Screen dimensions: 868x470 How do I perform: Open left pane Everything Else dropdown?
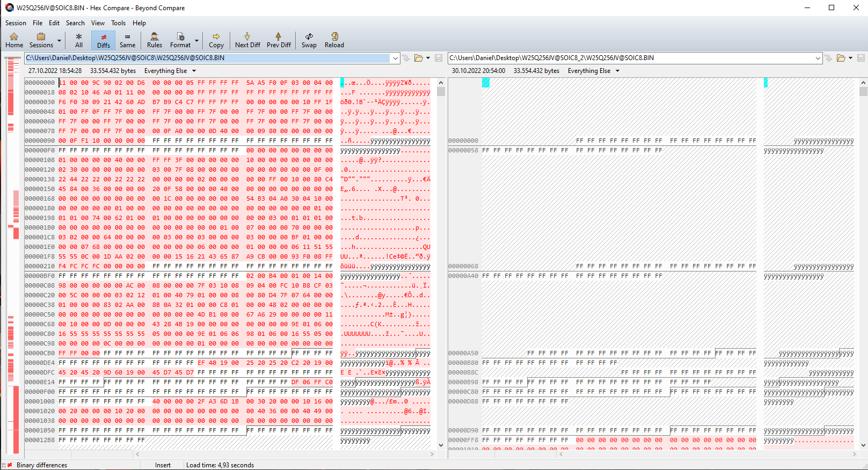coord(170,71)
